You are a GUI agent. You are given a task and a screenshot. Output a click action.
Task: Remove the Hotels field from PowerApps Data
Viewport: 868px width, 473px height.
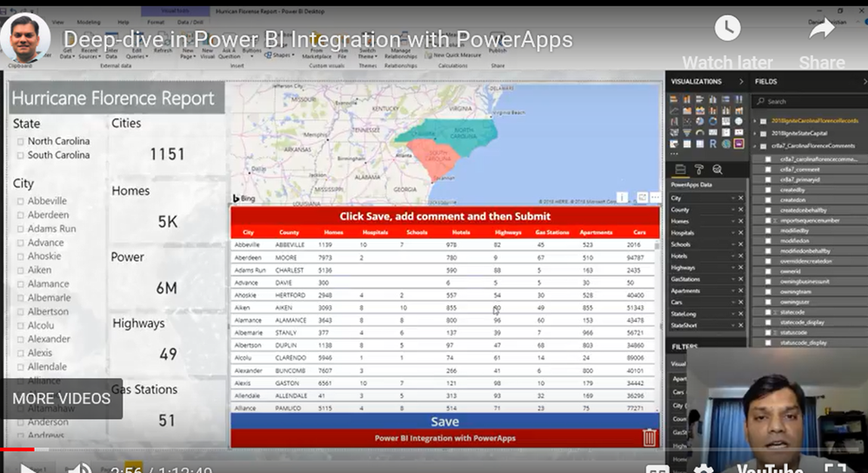[x=741, y=256]
